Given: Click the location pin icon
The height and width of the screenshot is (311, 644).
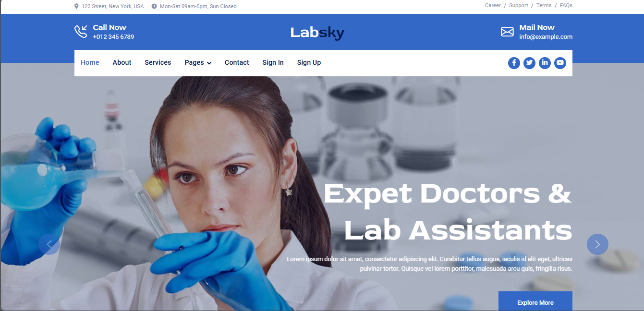Looking at the screenshot, I should [76, 6].
